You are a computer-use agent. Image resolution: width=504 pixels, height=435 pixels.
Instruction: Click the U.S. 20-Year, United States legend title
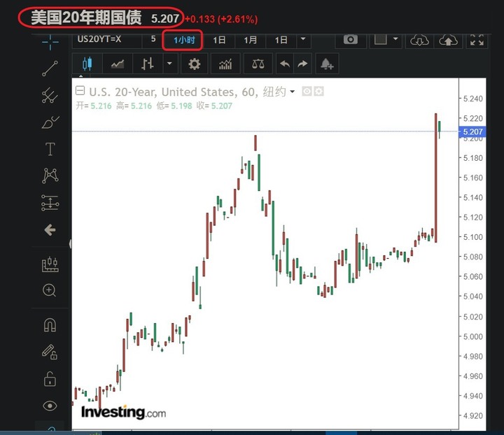point(162,92)
